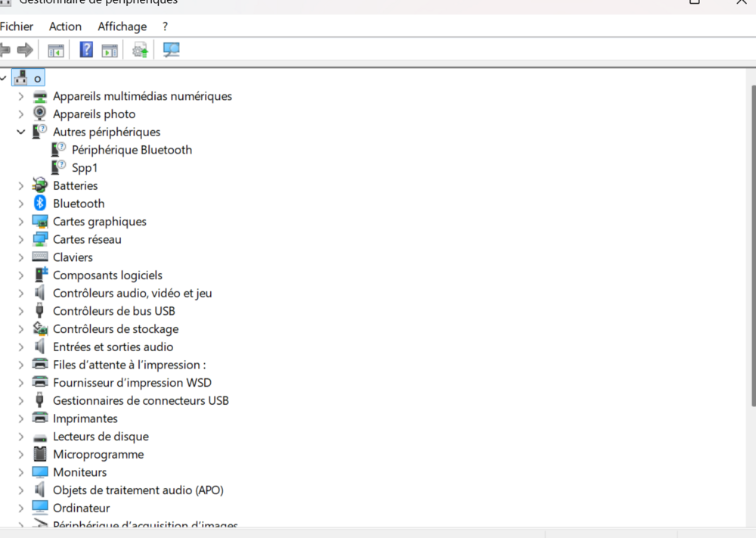Expand the Batteries category

[20, 186]
